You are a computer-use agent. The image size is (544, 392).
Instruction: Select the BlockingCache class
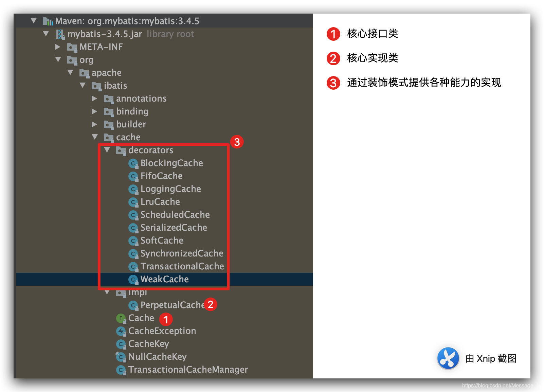[172, 163]
